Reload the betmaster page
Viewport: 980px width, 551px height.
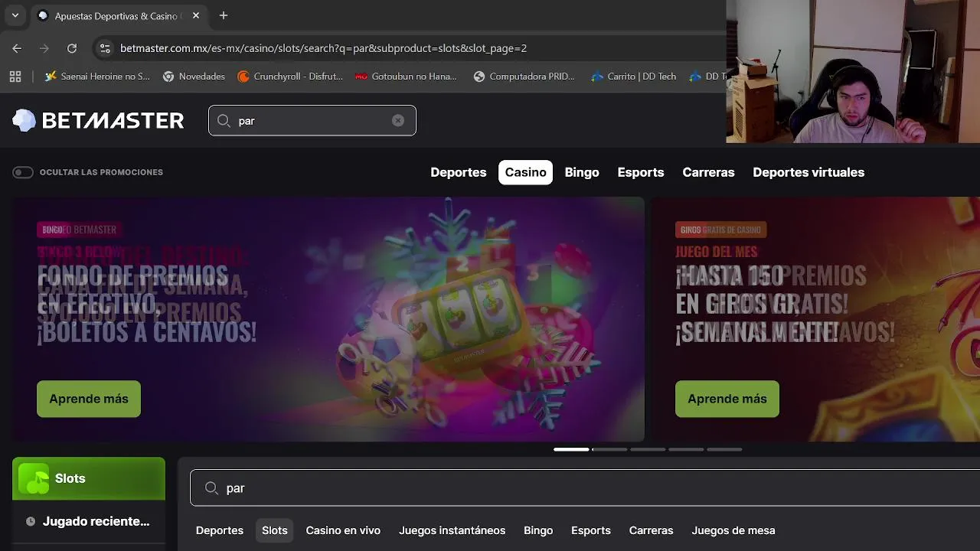coord(72,48)
